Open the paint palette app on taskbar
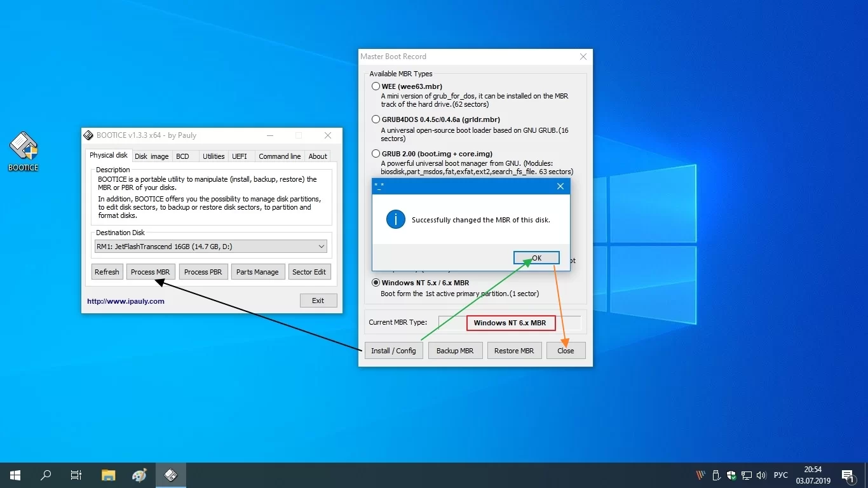This screenshot has height=488, width=868. click(x=139, y=475)
